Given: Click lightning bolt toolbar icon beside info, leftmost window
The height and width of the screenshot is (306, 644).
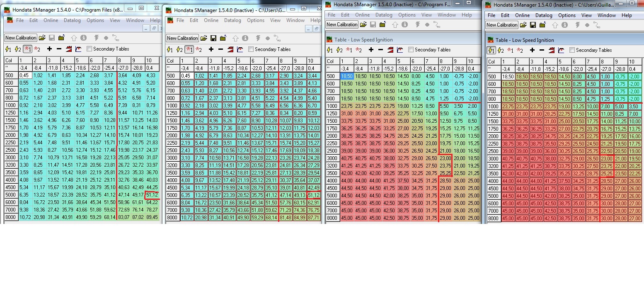Looking at the screenshot, I should (x=96, y=38).
